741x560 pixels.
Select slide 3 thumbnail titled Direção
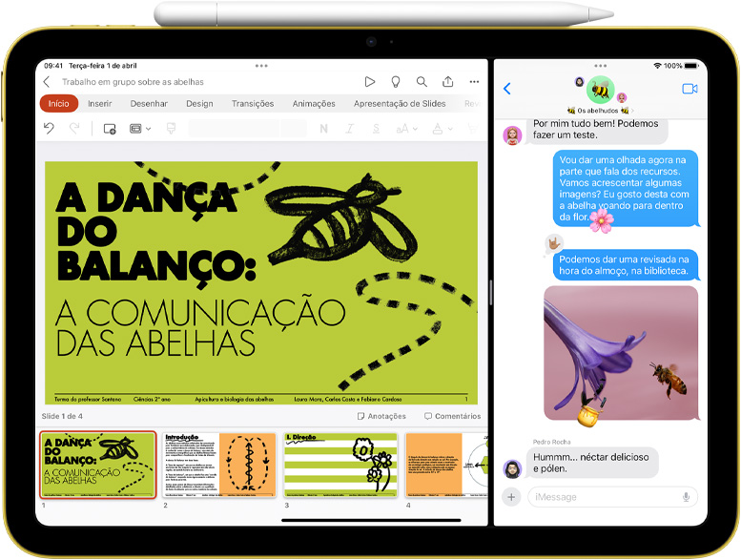[340, 465]
